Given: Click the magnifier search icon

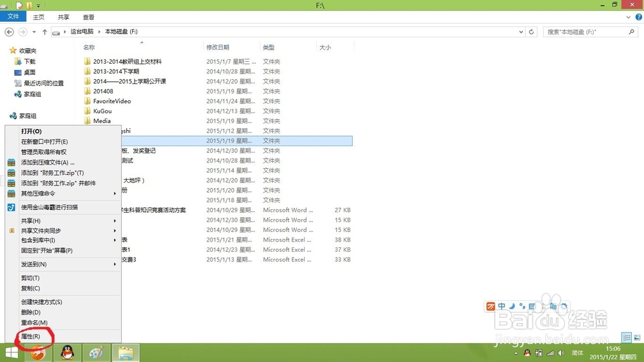Looking at the screenshot, I should click(x=631, y=32).
